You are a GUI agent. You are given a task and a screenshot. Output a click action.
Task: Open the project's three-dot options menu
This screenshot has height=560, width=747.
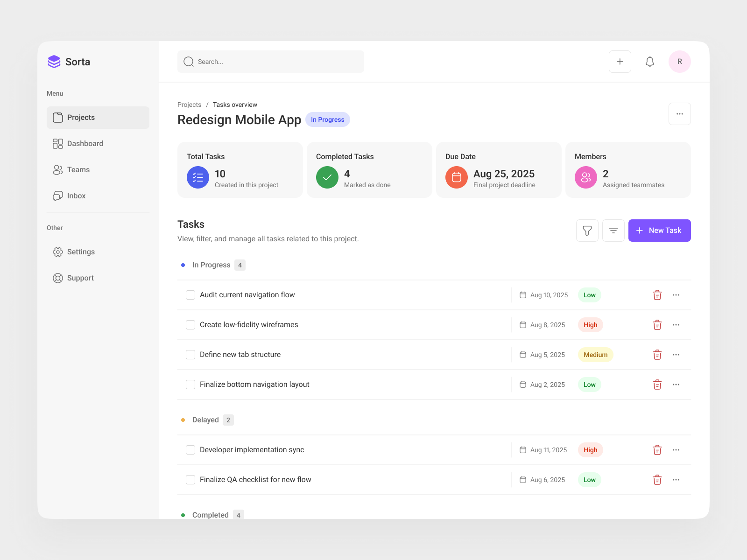point(680,113)
